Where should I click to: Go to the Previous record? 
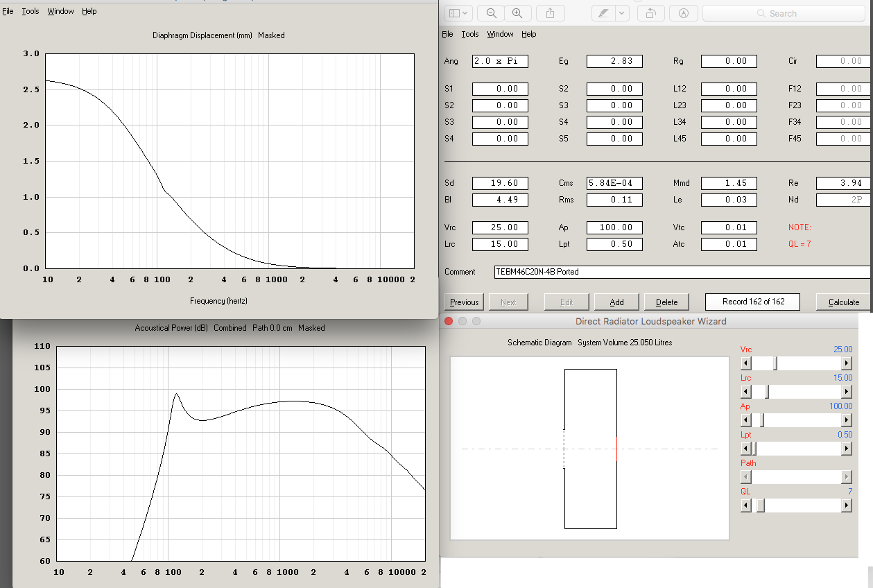(464, 302)
